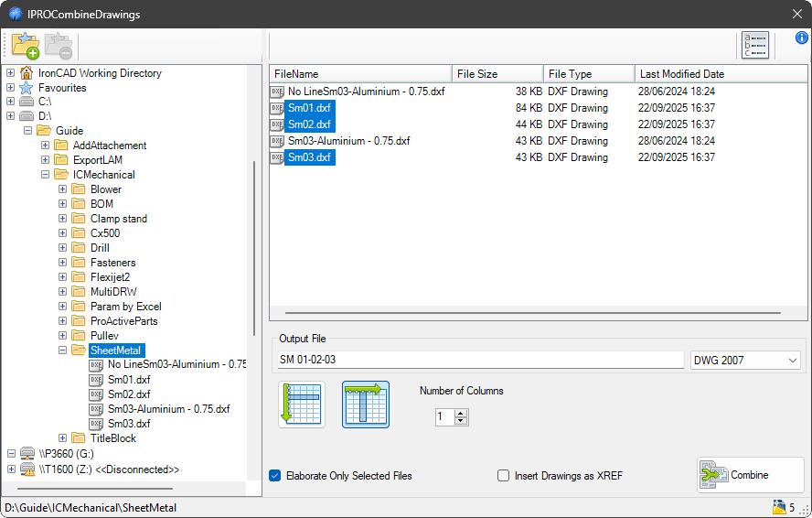Click the Favourites star icon

27,88
